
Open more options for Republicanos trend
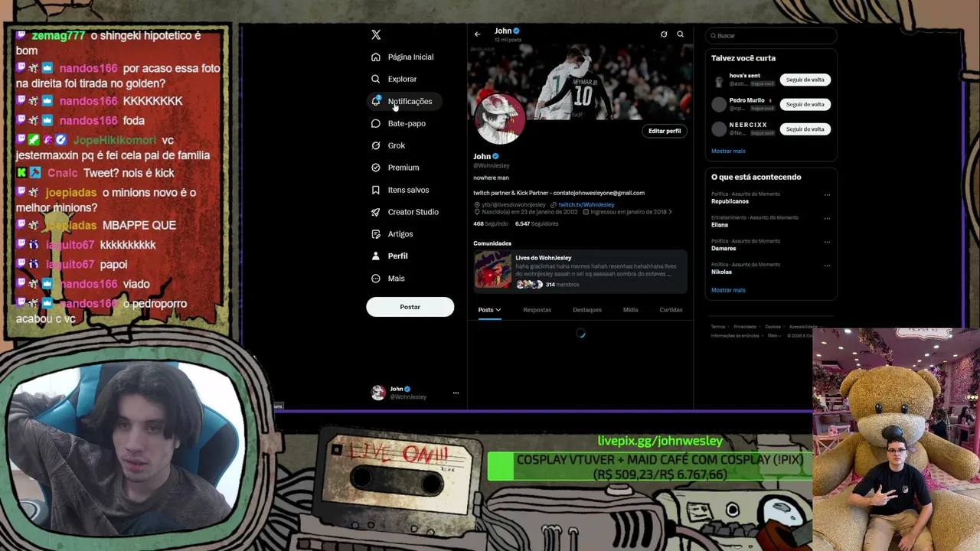(827, 195)
